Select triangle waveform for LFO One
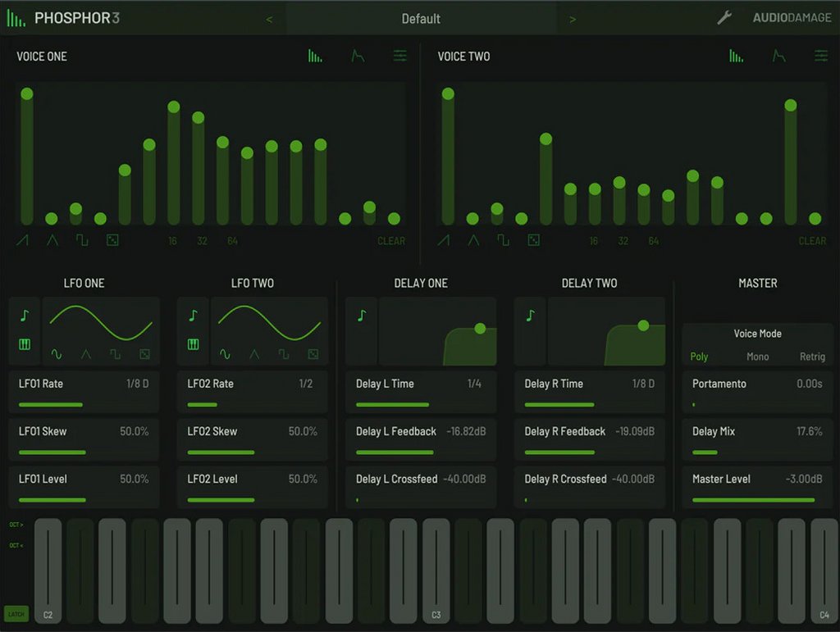 click(85, 354)
